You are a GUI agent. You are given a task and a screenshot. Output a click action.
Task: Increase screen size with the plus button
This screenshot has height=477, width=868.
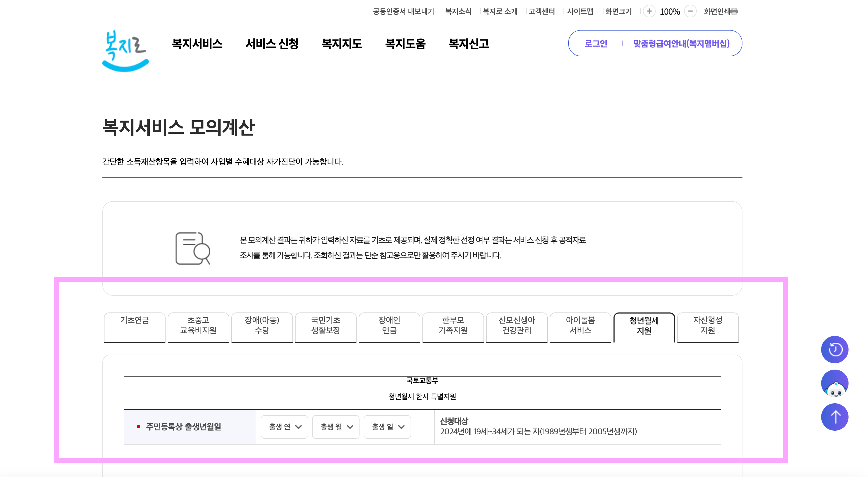(649, 11)
